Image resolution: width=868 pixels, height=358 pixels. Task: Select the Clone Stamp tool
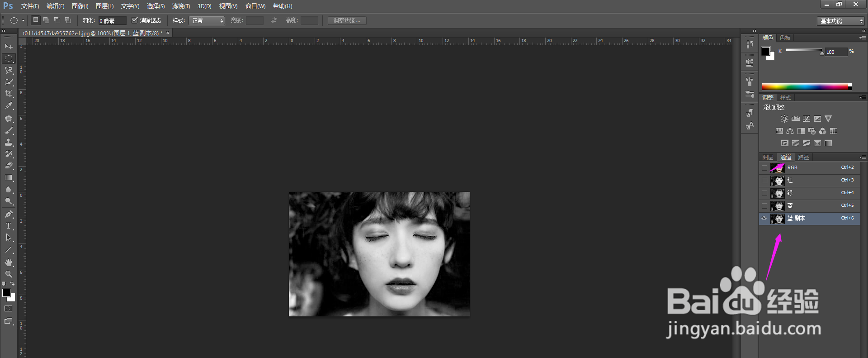[x=9, y=142]
